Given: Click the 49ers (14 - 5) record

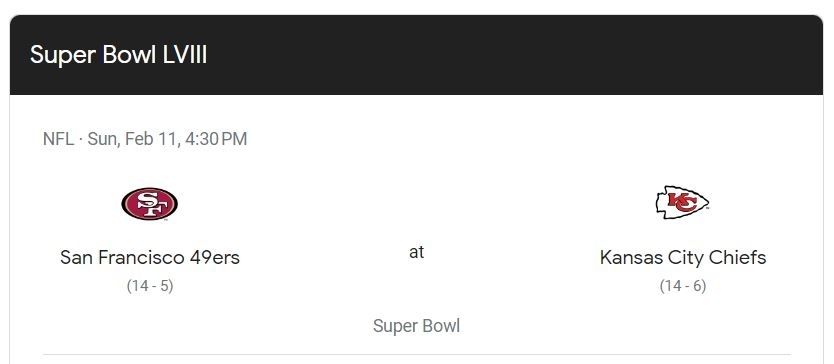Looking at the screenshot, I should pyautogui.click(x=150, y=286).
